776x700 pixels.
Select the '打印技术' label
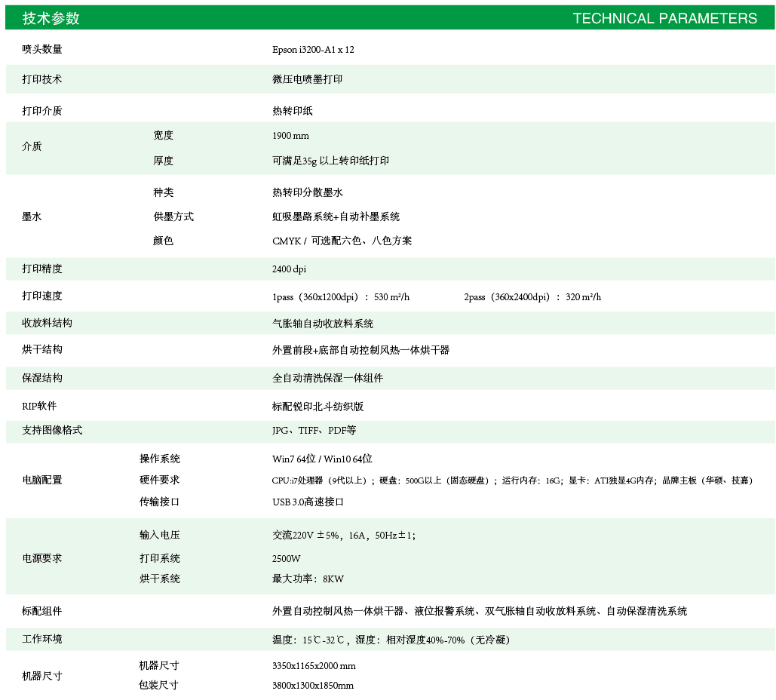click(42, 79)
